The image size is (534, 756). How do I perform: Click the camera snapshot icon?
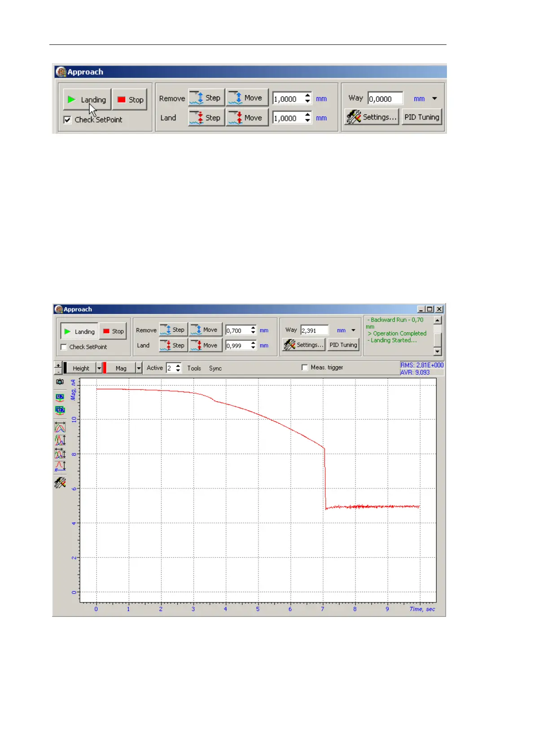[60, 382]
